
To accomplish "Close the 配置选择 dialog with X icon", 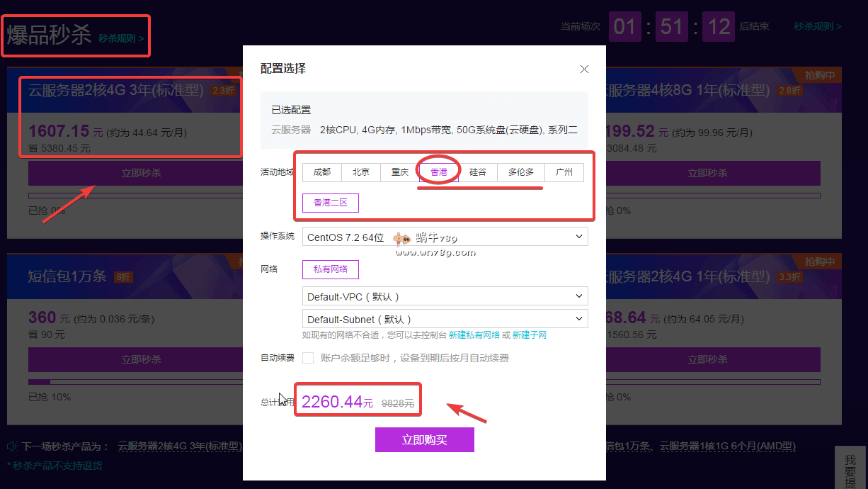I will tap(584, 69).
